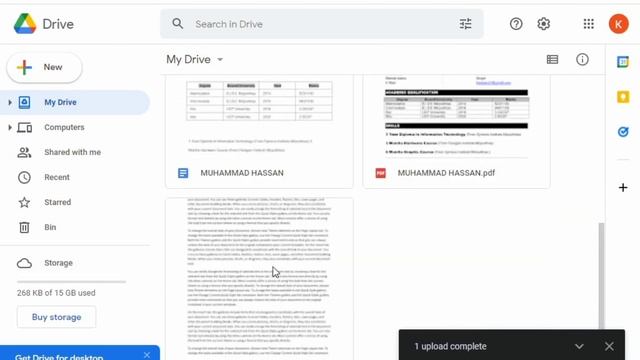Click the Bin trash icon
Screen dimensions: 640x360
coord(24,227)
